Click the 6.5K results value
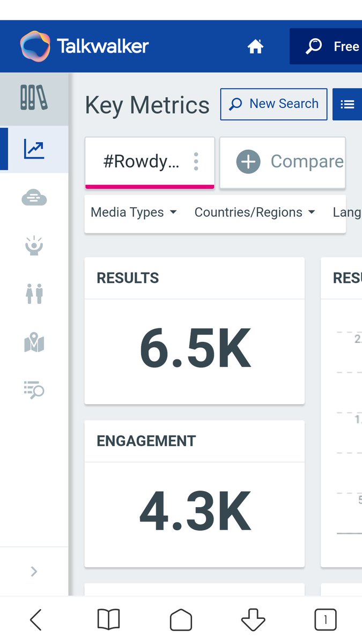 click(195, 349)
